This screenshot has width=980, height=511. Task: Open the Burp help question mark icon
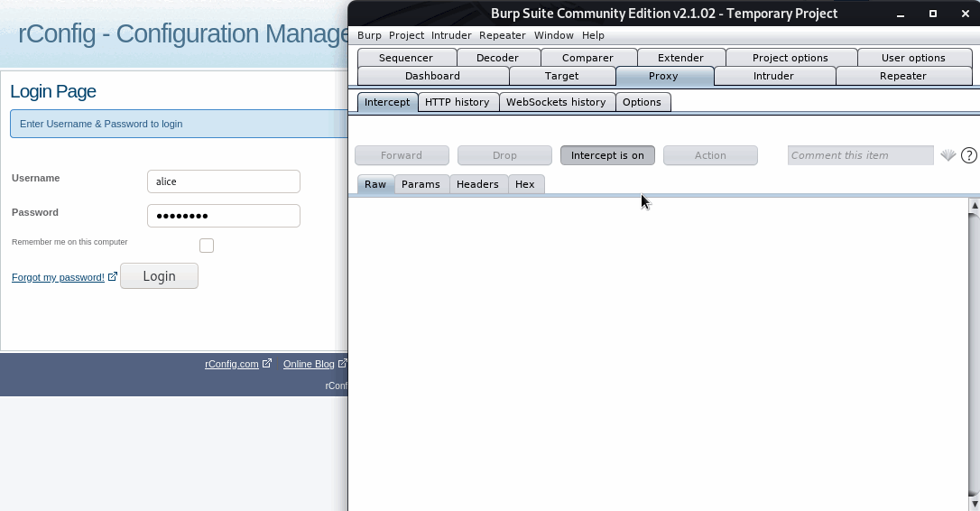[x=969, y=155]
